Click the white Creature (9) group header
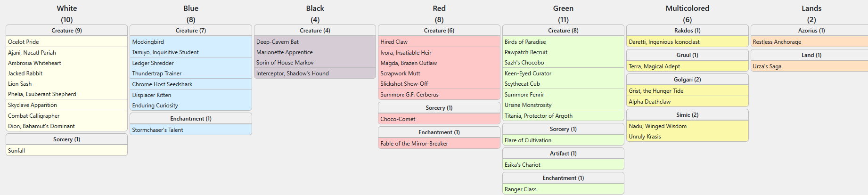The width and height of the screenshot is (868, 195). click(66, 31)
